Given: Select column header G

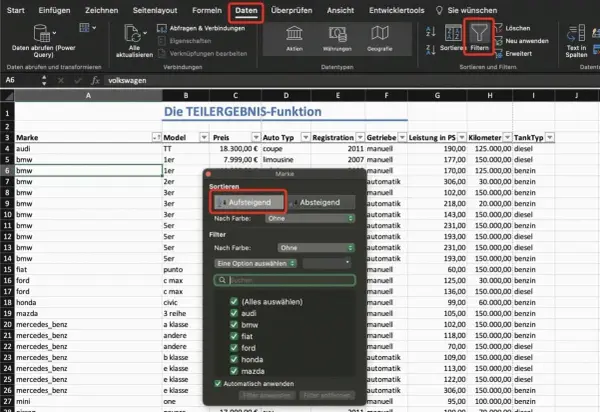Looking at the screenshot, I should pos(437,96).
